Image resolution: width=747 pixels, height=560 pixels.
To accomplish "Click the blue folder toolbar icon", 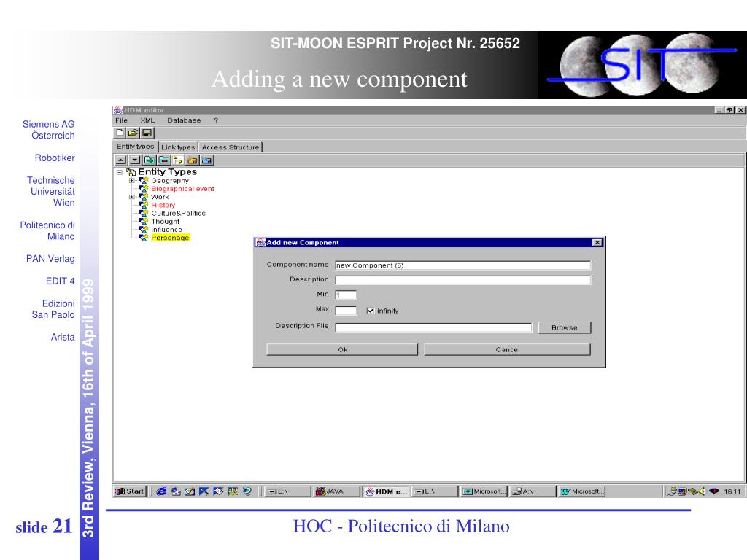I will coord(206,160).
